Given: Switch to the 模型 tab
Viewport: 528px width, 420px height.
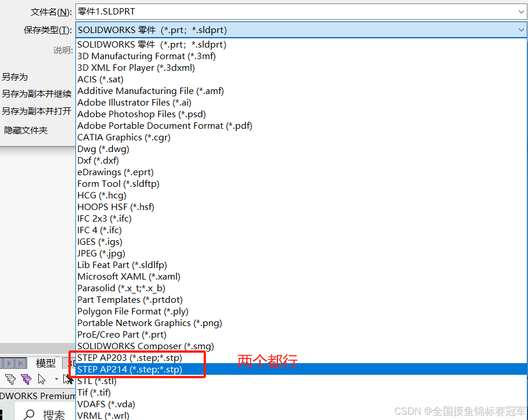Looking at the screenshot, I should click(x=45, y=363).
